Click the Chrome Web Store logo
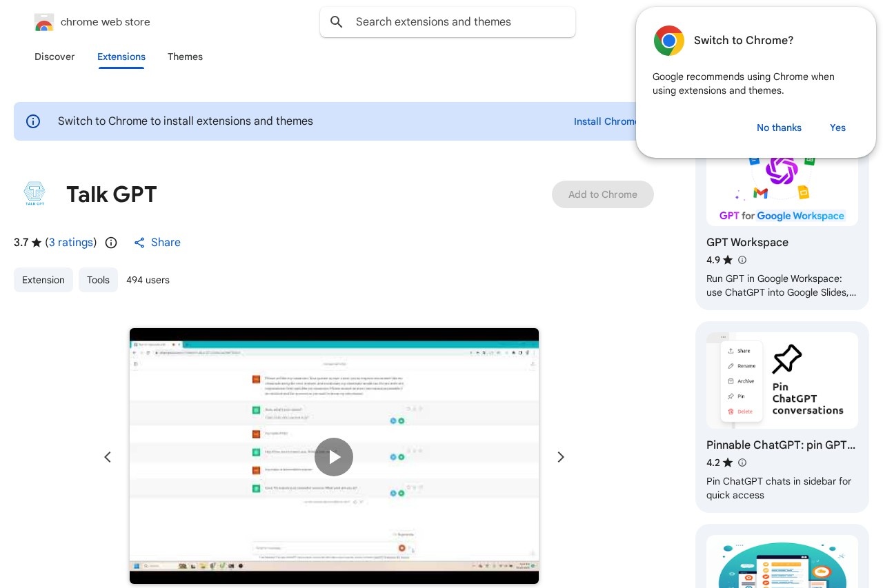The width and height of the screenshot is (883, 588). click(x=44, y=22)
